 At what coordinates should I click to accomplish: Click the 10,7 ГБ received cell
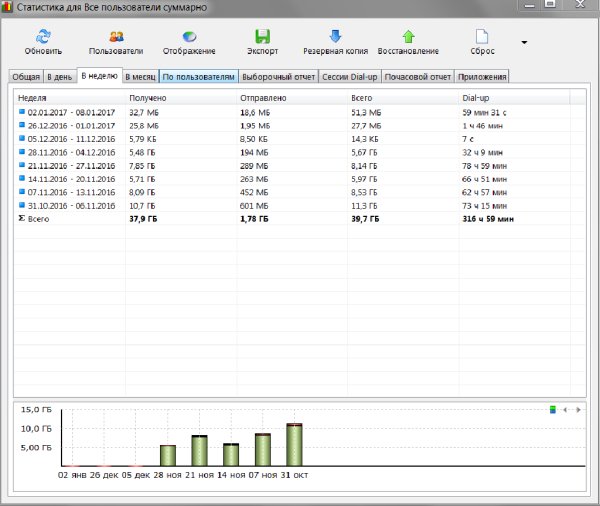click(142, 206)
